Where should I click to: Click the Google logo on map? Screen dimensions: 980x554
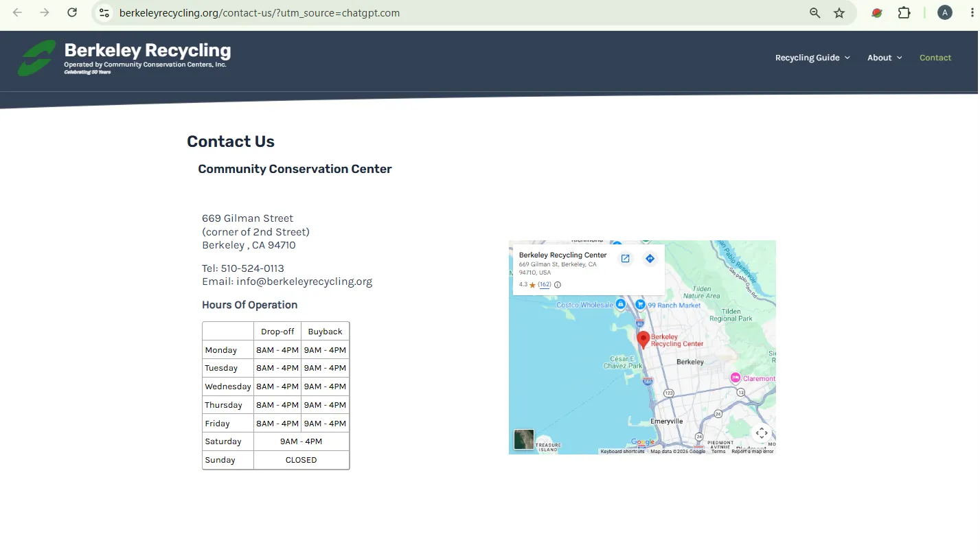click(x=643, y=443)
